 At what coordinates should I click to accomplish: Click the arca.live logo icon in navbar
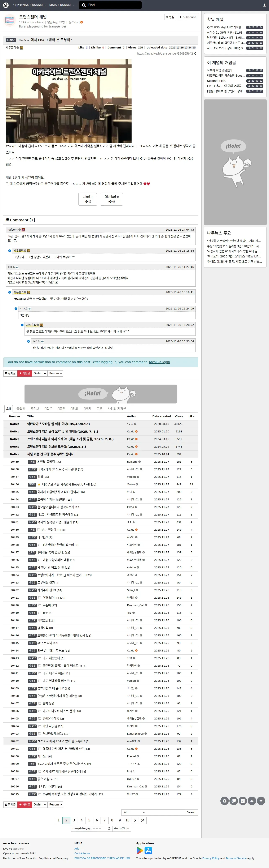[6, 5]
